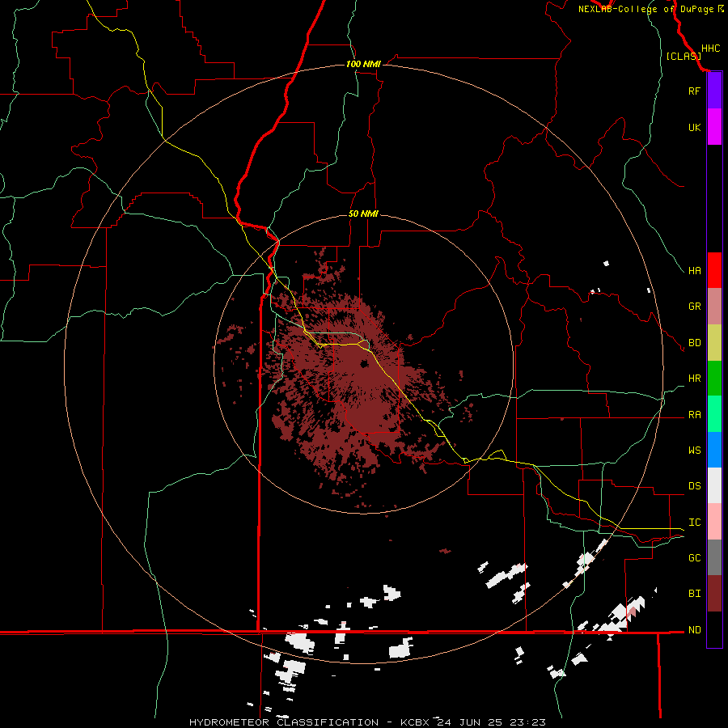The width and height of the screenshot is (728, 728).
Task: Select the "WS" legend label
Action: (694, 451)
